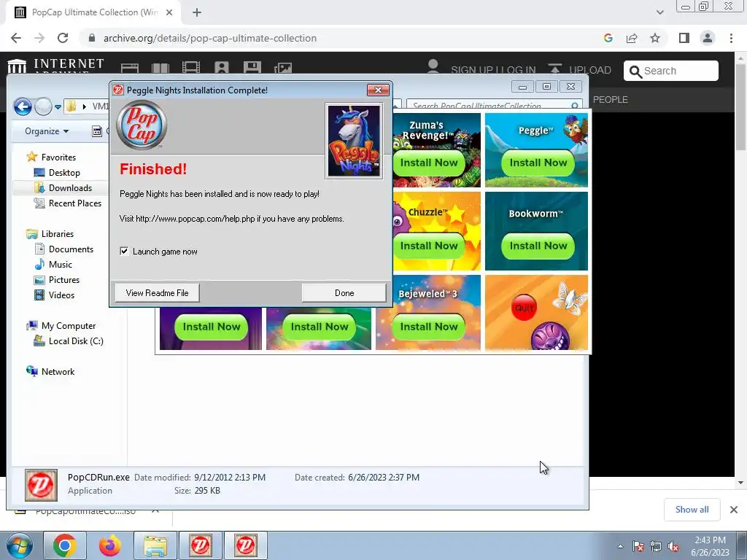Click the PopCDRun.exe icon in details pane
The height and width of the screenshot is (560, 747).
tap(41, 485)
